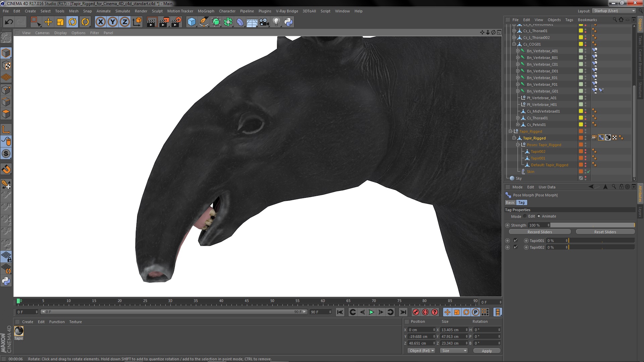Image resolution: width=644 pixels, height=362 pixels.
Task: Toggle the Tapir001 pose checkbox
Action: click(516, 240)
